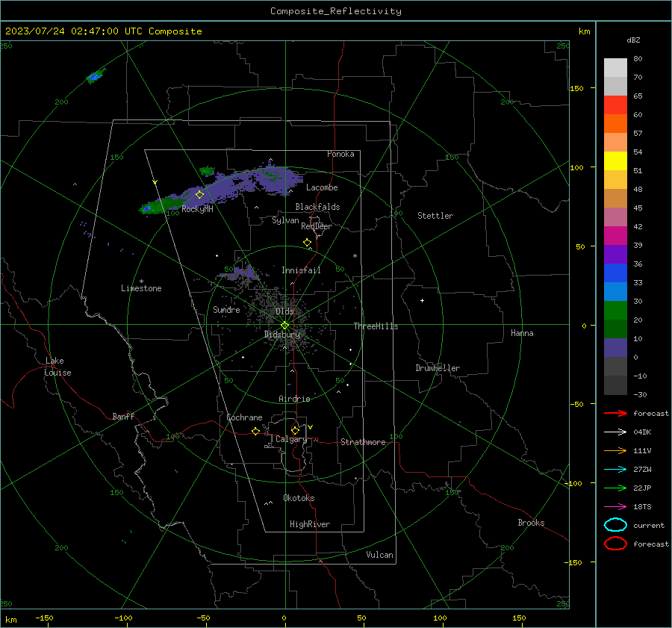Click the Vulcan label

click(x=379, y=555)
